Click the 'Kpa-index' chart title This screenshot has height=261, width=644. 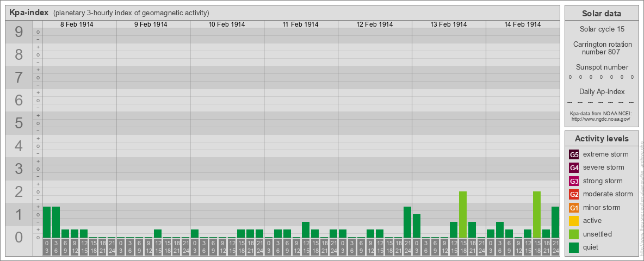[x=29, y=13]
